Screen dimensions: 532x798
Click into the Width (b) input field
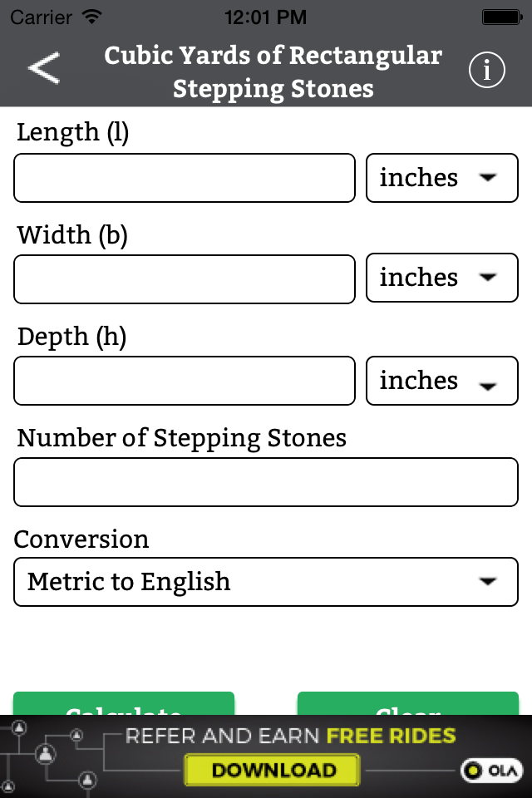tap(184, 279)
